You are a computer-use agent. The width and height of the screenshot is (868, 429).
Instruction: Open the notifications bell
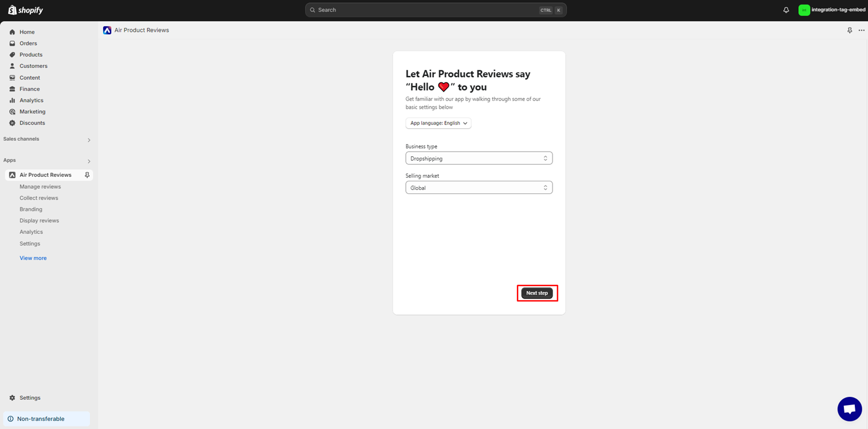click(x=786, y=10)
